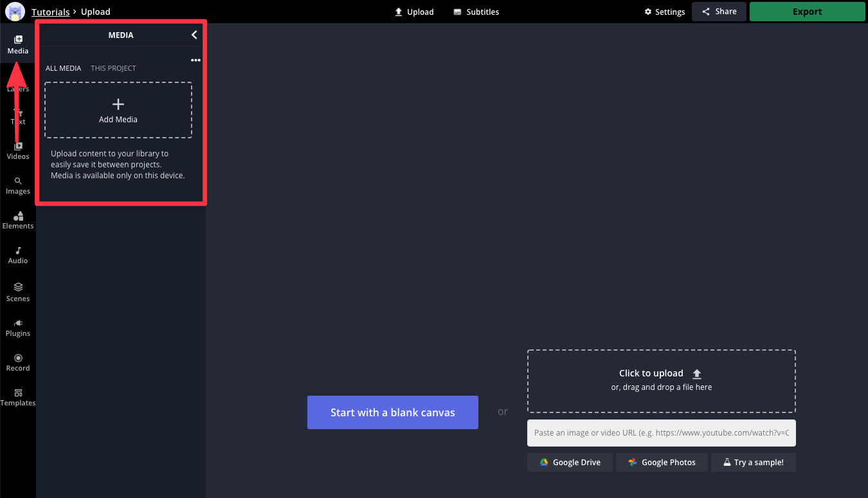The height and width of the screenshot is (498, 868).
Task: Open the Elements shapes panel
Action: click(18, 220)
